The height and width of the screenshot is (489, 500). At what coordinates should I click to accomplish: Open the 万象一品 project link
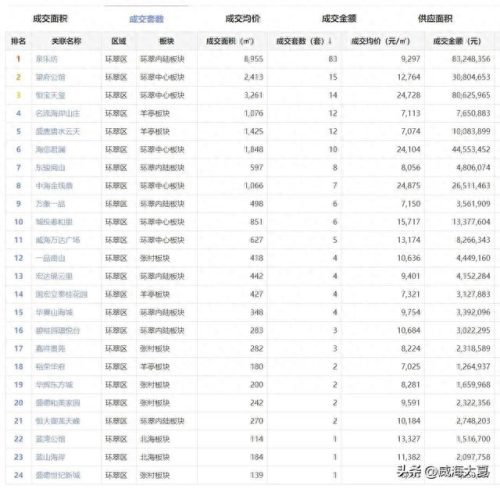50,204
